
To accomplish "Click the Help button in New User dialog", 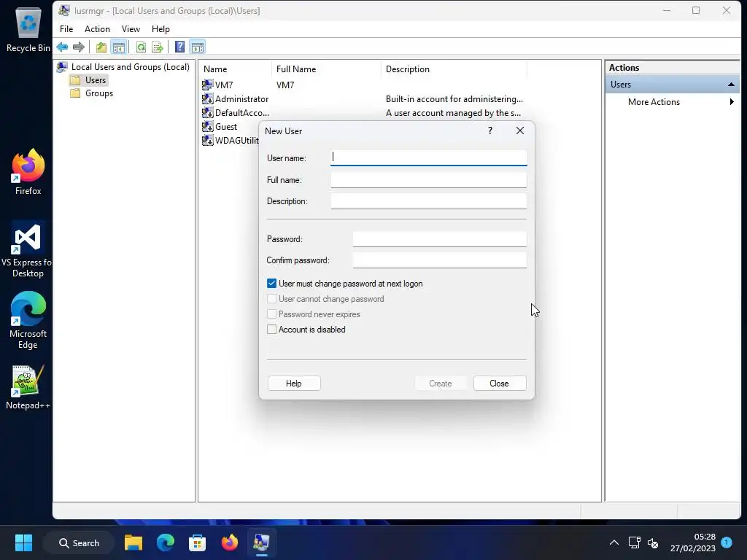I will click(294, 384).
